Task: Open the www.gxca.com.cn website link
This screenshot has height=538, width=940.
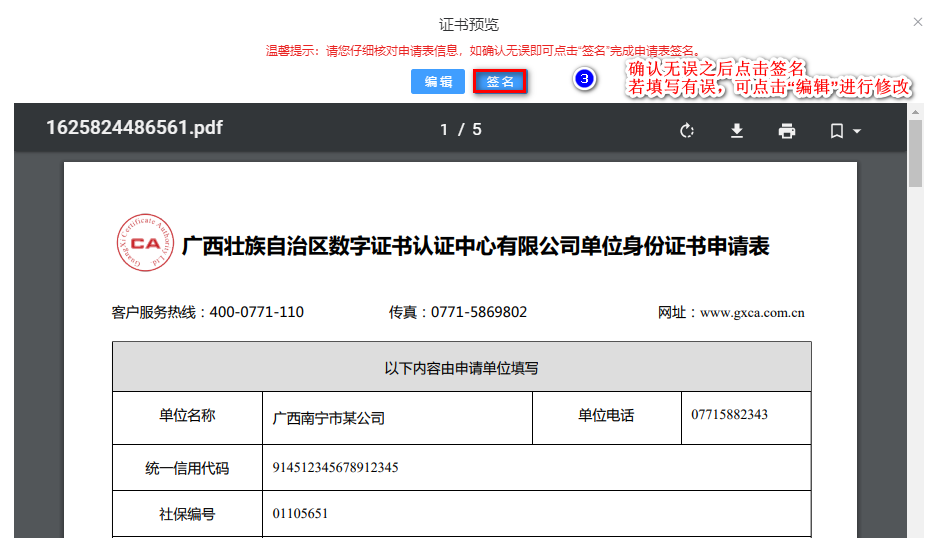Action: point(752,313)
